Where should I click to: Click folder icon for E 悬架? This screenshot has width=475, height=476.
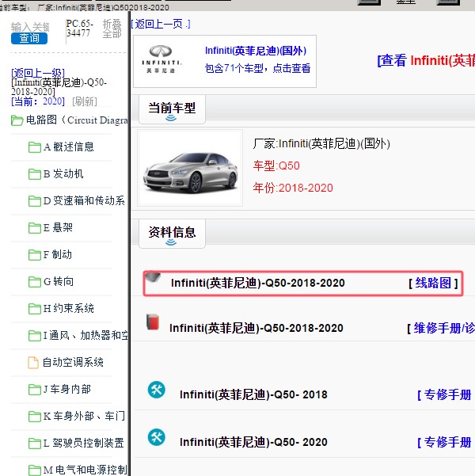click(x=35, y=228)
